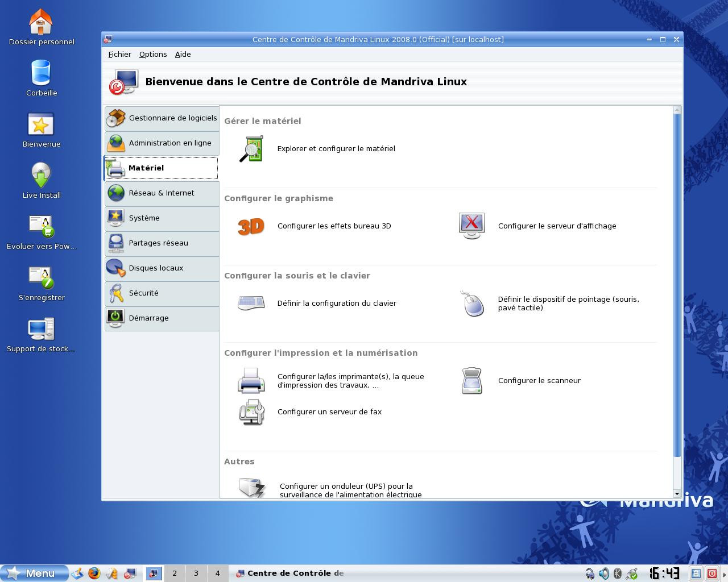Switch to workspace 3 in the pager
728x582 pixels.
[196, 573]
